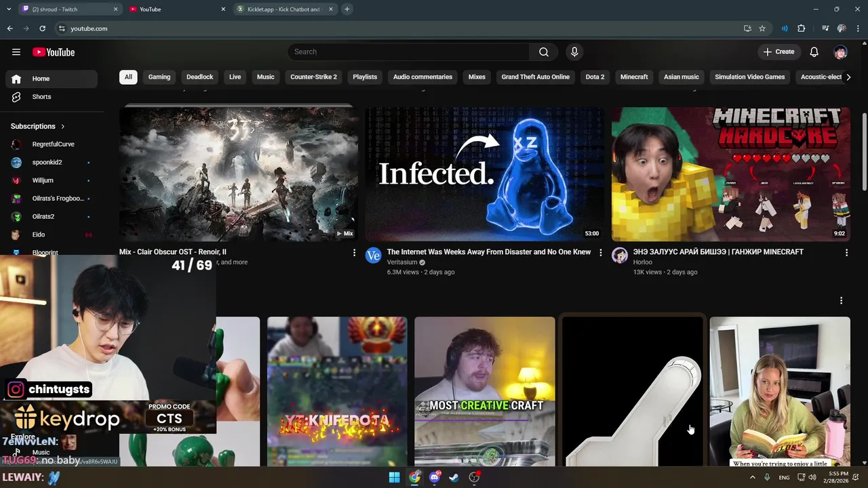
Task: Open options menu for Veritasium video
Action: (x=599, y=253)
